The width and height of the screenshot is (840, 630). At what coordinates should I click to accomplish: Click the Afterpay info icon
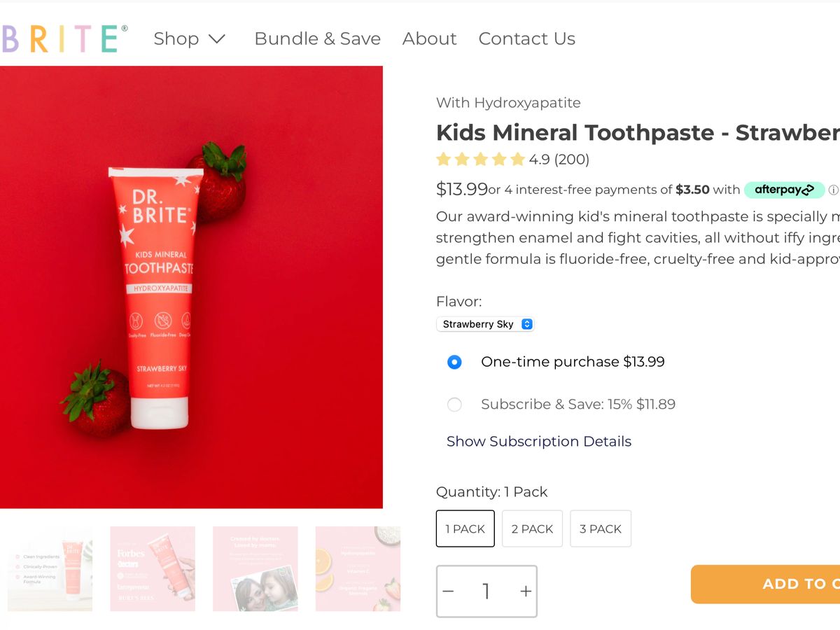(x=833, y=190)
